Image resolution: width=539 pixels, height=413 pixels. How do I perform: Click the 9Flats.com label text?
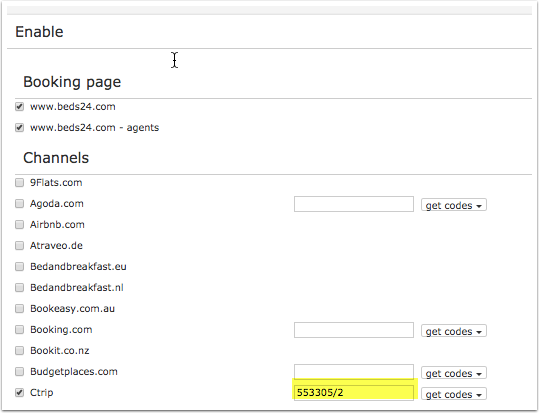point(56,183)
